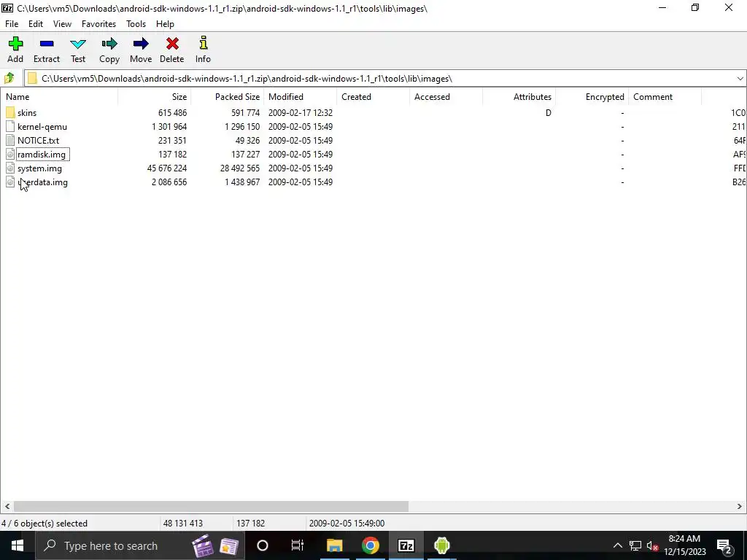Click the scrollbar right arrow

[740, 506]
